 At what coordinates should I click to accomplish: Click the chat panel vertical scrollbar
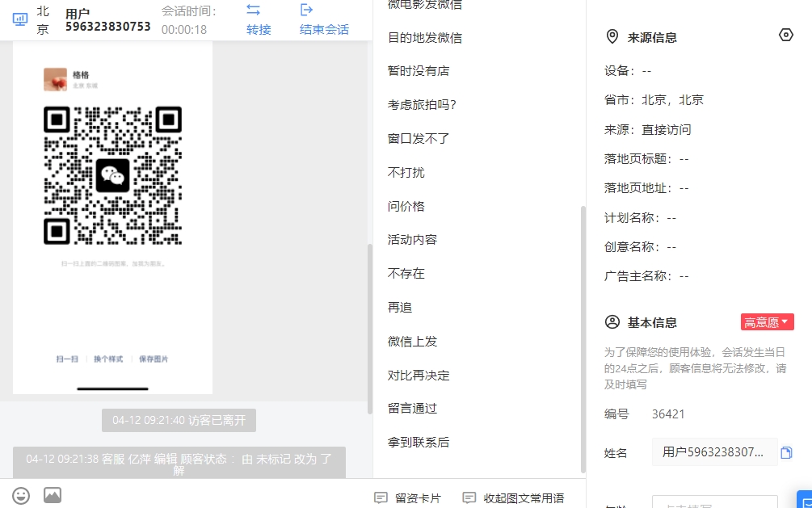(370, 329)
